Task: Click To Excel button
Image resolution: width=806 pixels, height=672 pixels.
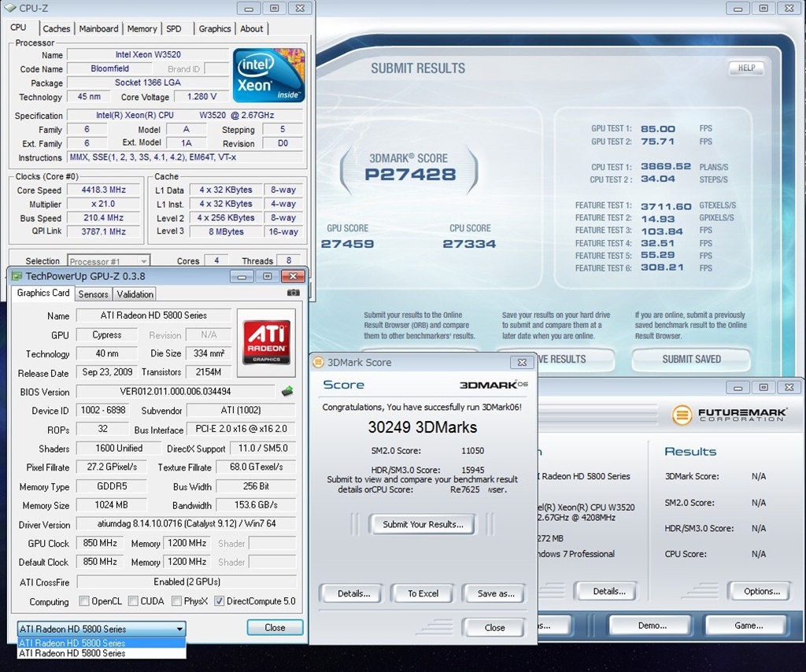Action: point(423,593)
